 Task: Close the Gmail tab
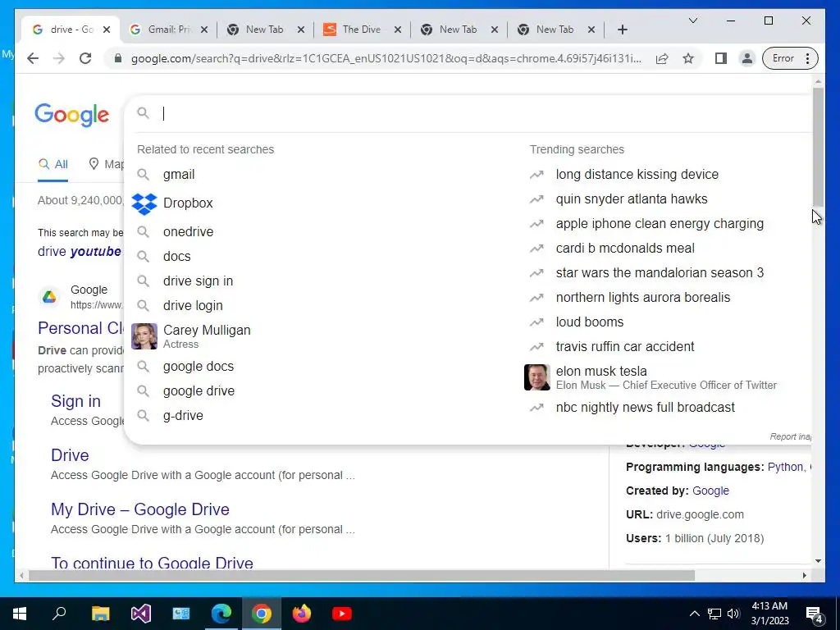[x=204, y=30]
